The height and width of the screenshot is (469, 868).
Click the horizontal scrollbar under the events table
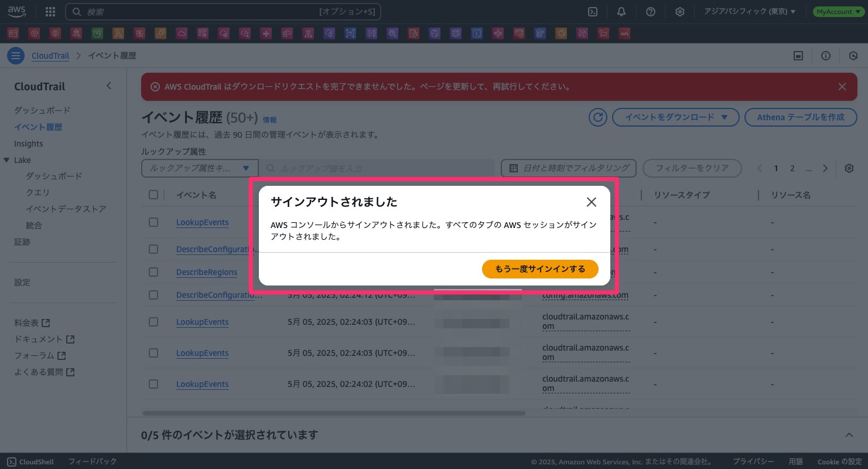point(334,413)
